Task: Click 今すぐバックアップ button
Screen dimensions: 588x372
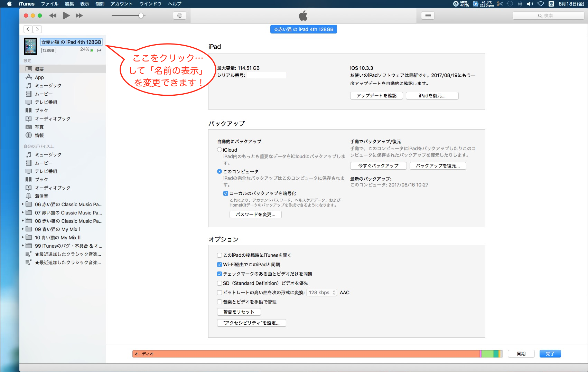Action: 379,166
